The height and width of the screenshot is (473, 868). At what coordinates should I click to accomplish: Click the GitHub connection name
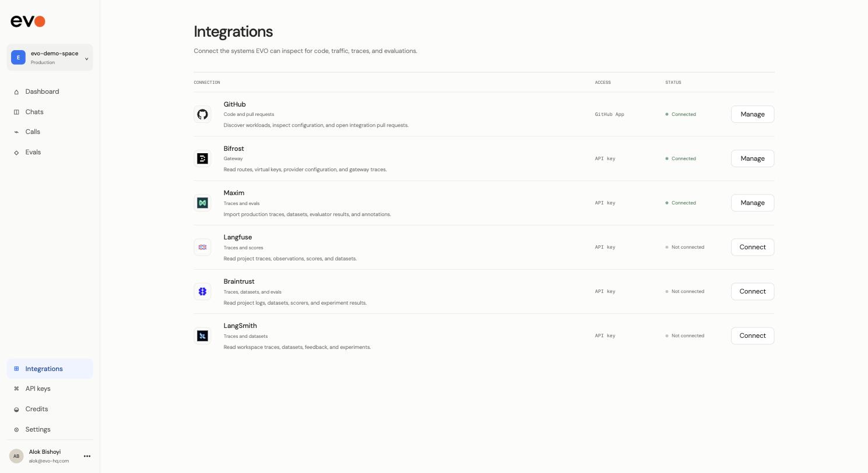234,104
